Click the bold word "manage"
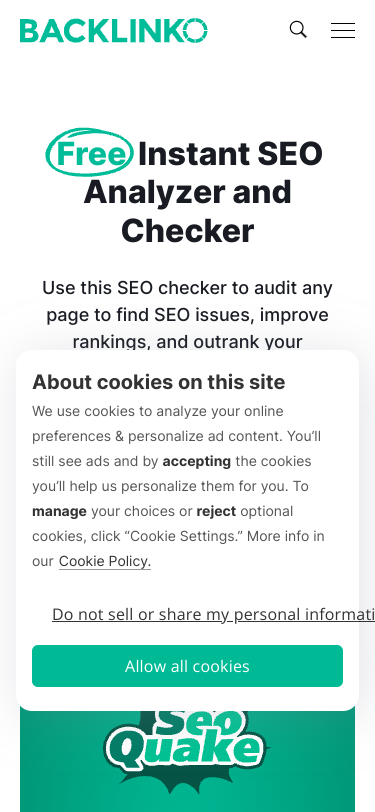The height and width of the screenshot is (812, 375). point(59,511)
